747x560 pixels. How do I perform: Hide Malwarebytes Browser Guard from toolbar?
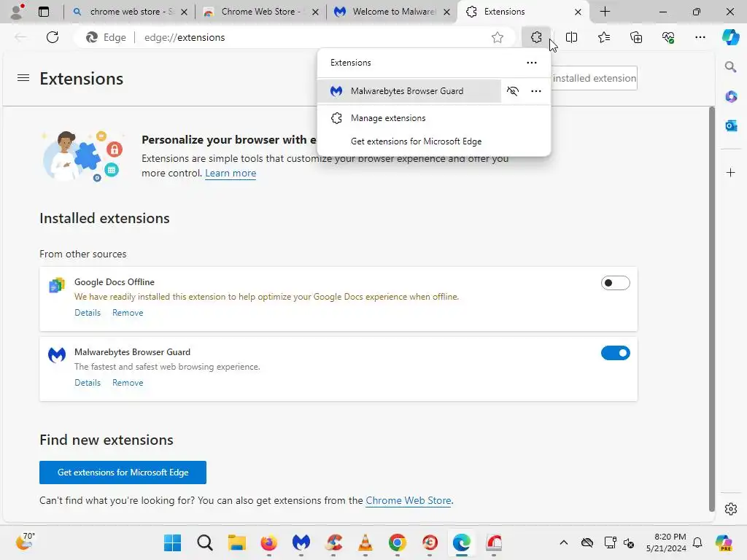(x=513, y=91)
